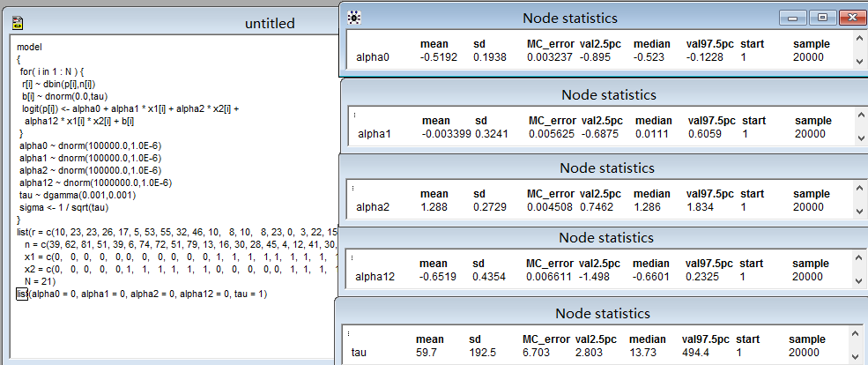The width and height of the screenshot is (868, 365).
Task: Click alpha0 val97.5pc value -0.1228
Action: pyautogui.click(x=705, y=57)
